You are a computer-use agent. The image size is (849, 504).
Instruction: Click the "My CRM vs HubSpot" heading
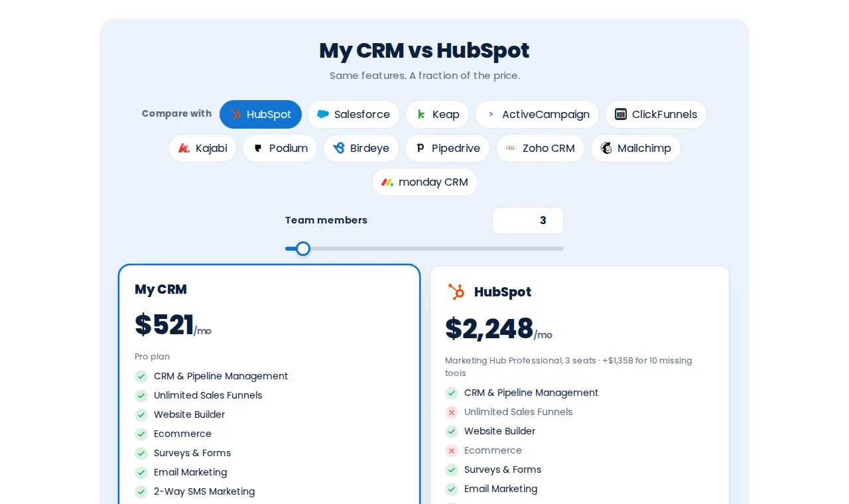(424, 50)
